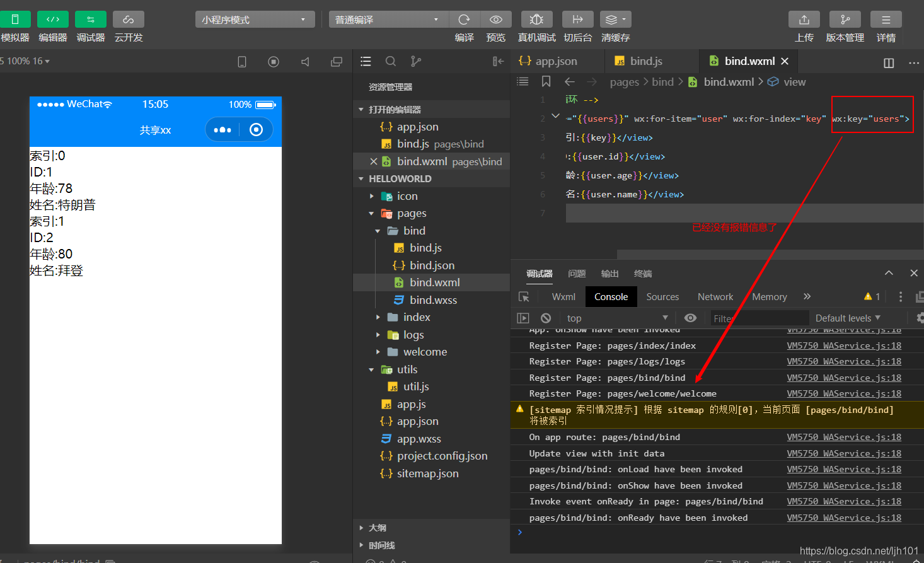Click the switch to background icon (切后台)

point(578,20)
